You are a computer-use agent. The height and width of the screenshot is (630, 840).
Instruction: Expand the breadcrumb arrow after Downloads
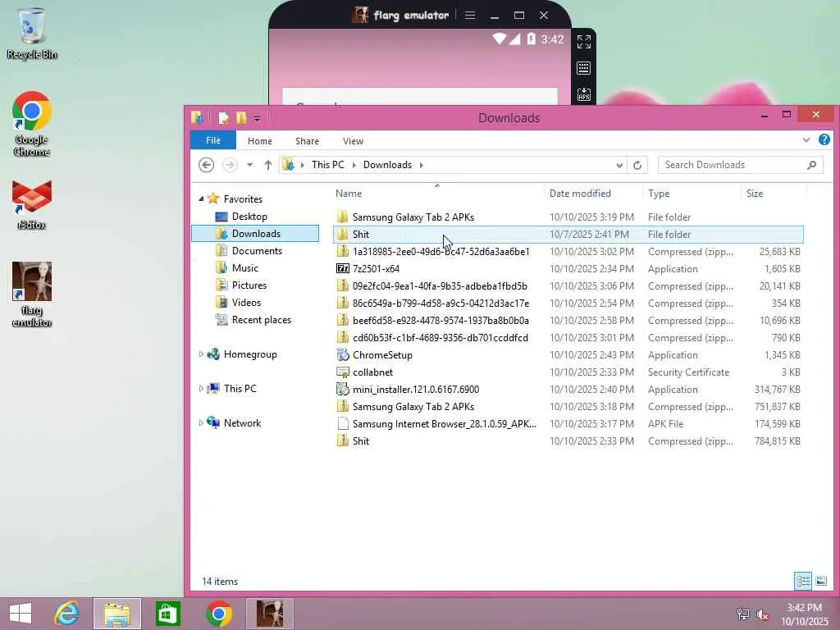[x=421, y=165]
